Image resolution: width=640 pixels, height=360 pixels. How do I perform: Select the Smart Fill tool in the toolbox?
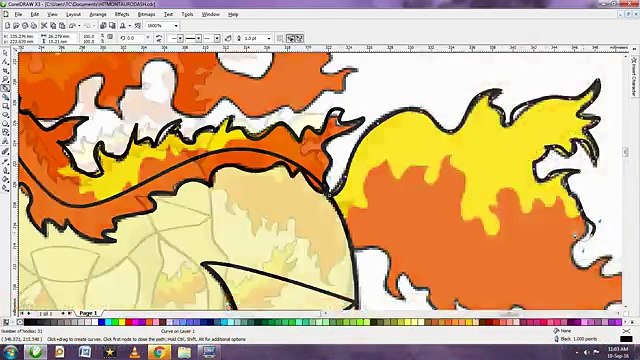click(x=5, y=97)
